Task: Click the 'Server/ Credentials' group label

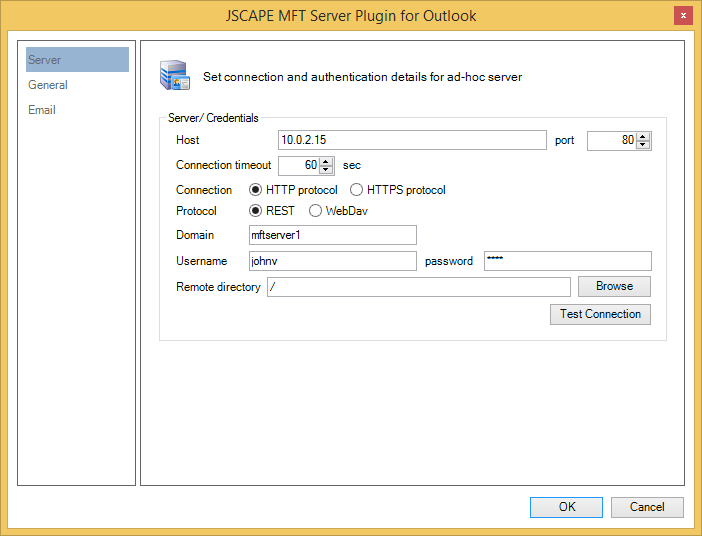Action: tap(213, 118)
